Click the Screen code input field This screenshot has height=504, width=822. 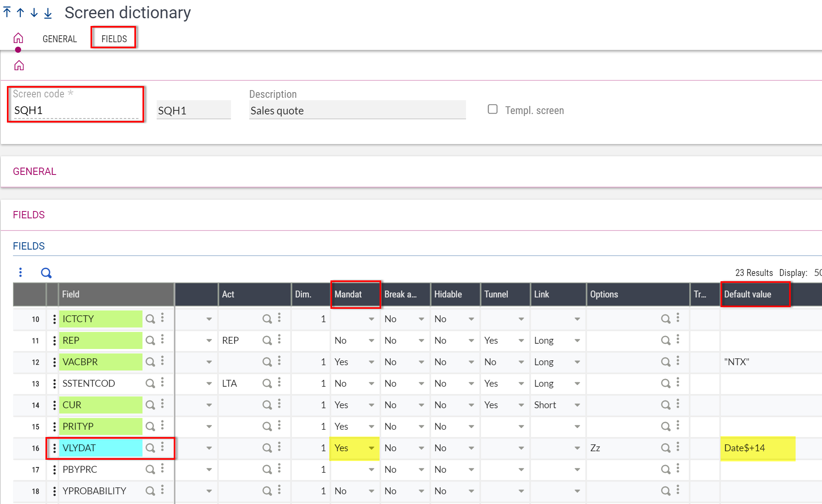[76, 111]
